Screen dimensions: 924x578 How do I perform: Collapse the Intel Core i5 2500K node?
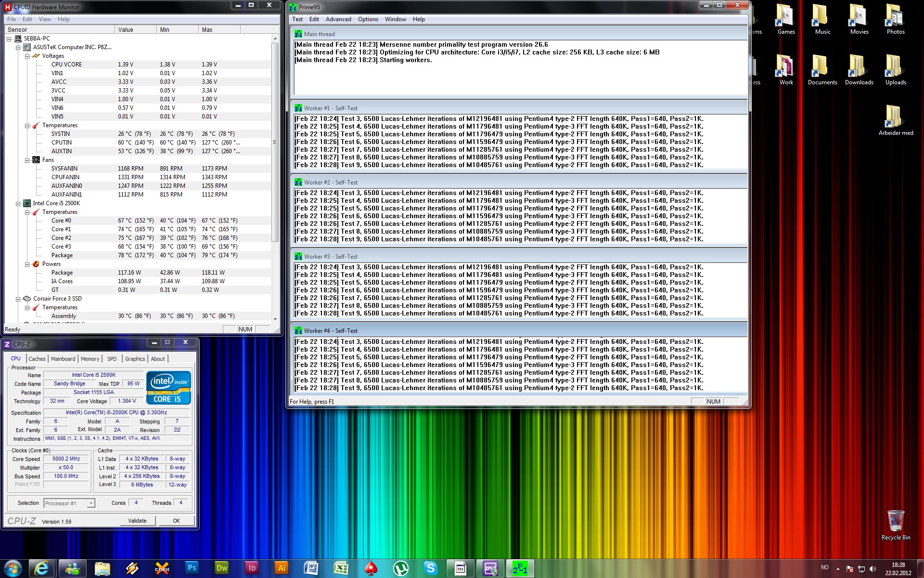click(x=18, y=203)
